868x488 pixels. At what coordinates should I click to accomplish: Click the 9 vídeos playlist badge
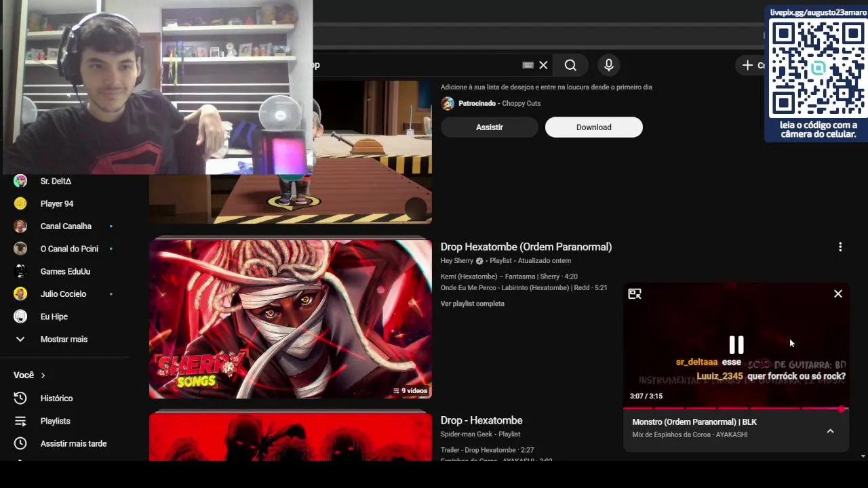[410, 391]
